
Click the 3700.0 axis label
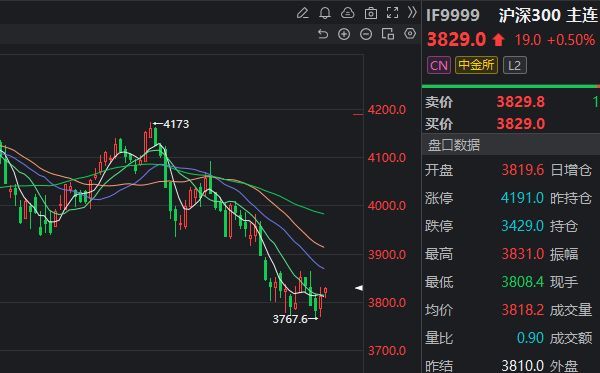click(387, 350)
